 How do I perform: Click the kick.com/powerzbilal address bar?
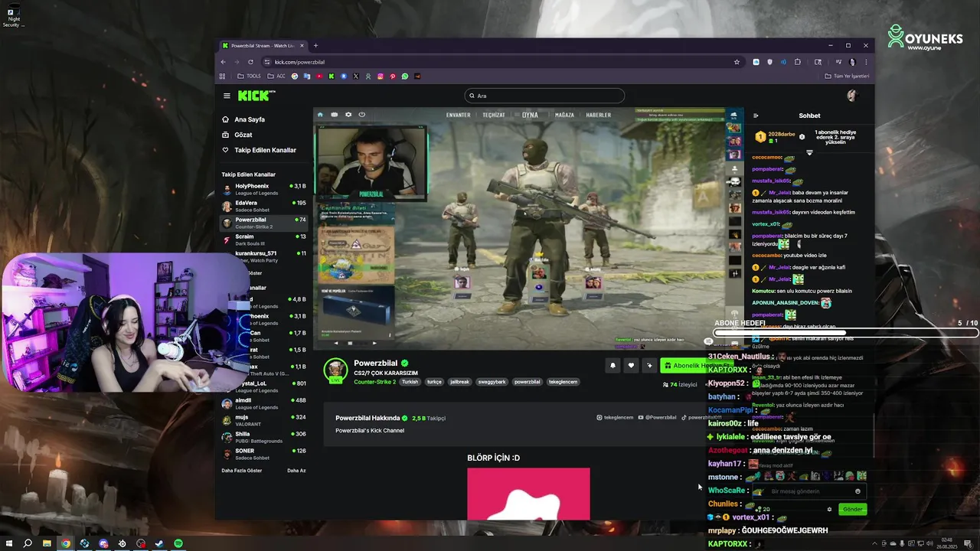tap(501, 62)
